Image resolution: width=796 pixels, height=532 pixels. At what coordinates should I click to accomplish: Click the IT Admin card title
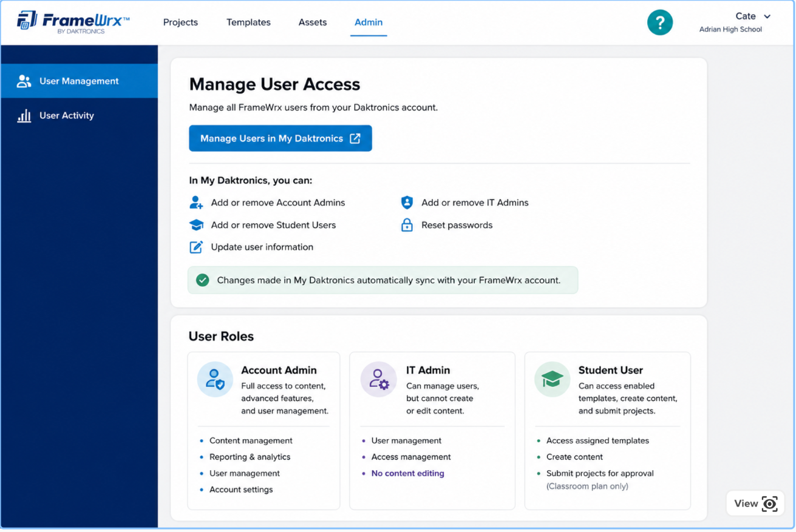tap(428, 370)
